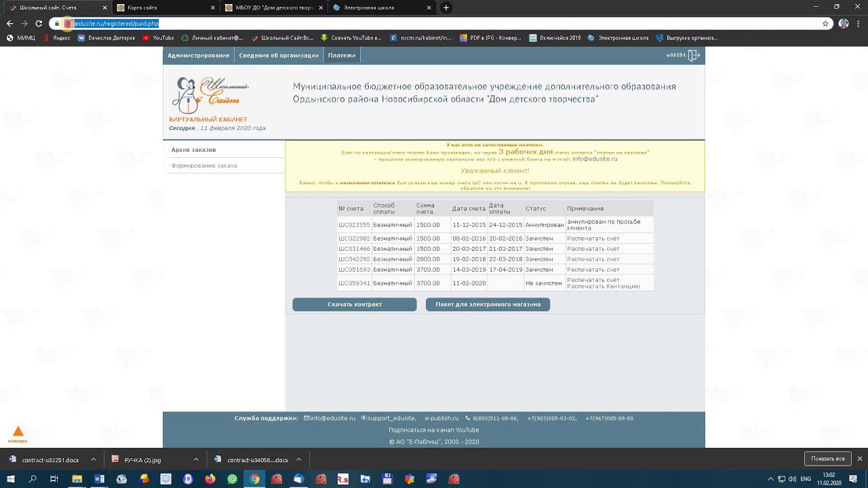The width and height of the screenshot is (868, 488).
Task: Click the e-publish.ru footer link
Action: (x=441, y=418)
